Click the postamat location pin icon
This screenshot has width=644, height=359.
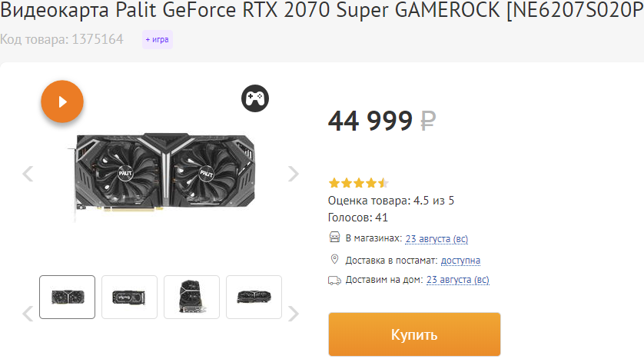tap(334, 259)
